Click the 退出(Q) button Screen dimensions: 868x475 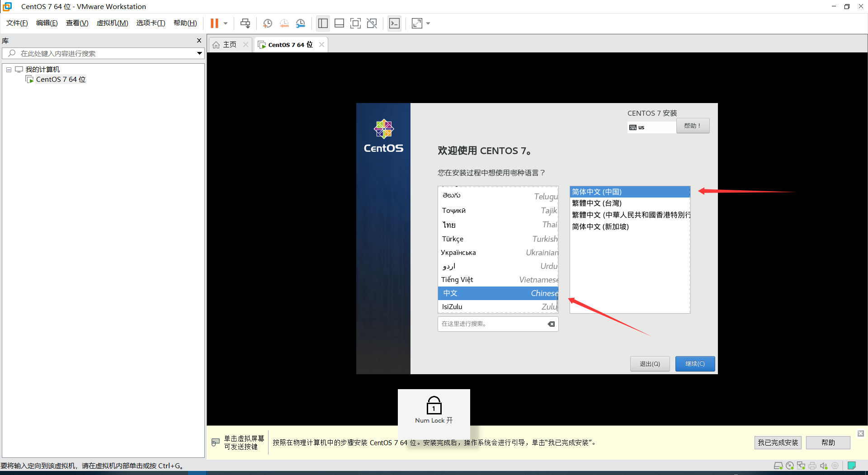650,364
